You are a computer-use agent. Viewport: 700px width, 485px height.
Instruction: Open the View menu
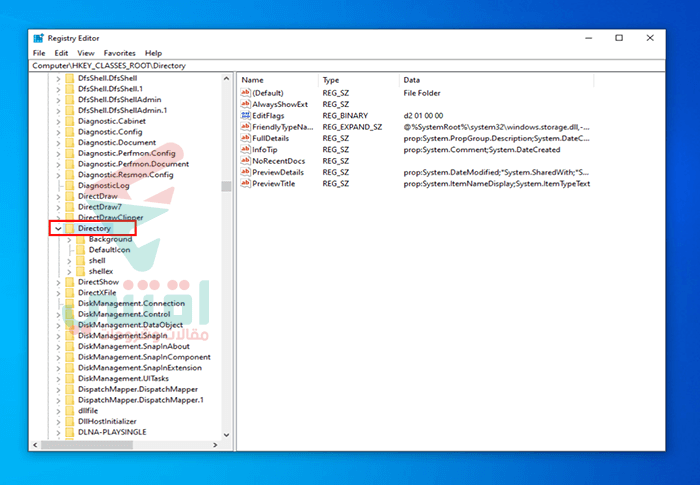(86, 53)
